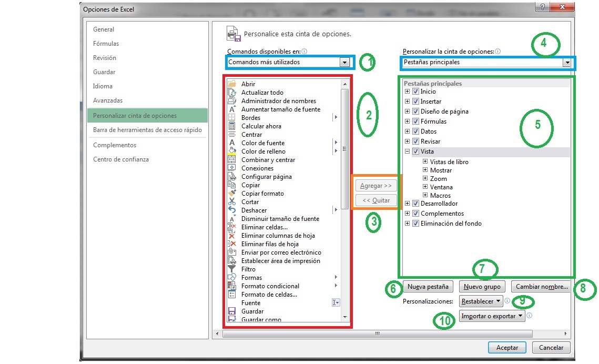Select the Filtro funnel icon

[232, 269]
